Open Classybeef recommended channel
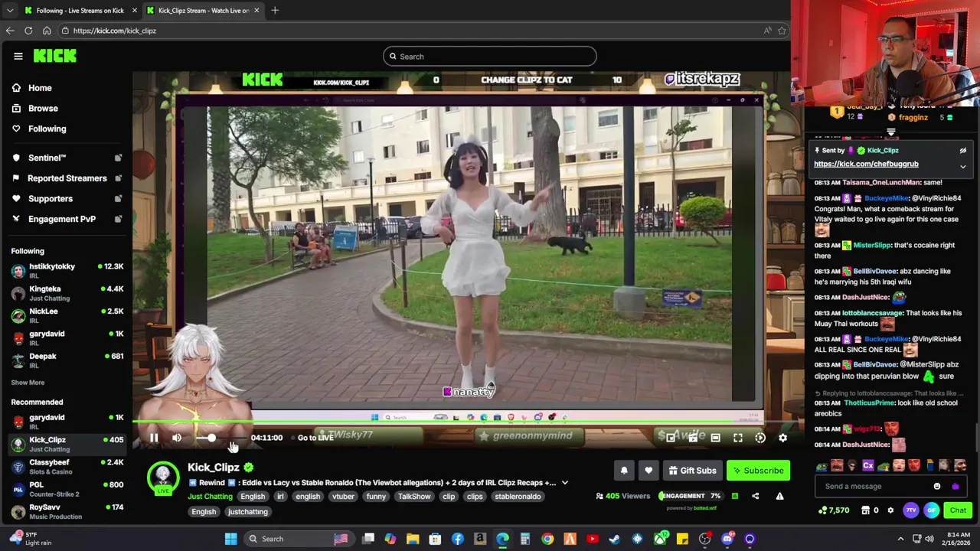980x551 pixels. pyautogui.click(x=67, y=467)
